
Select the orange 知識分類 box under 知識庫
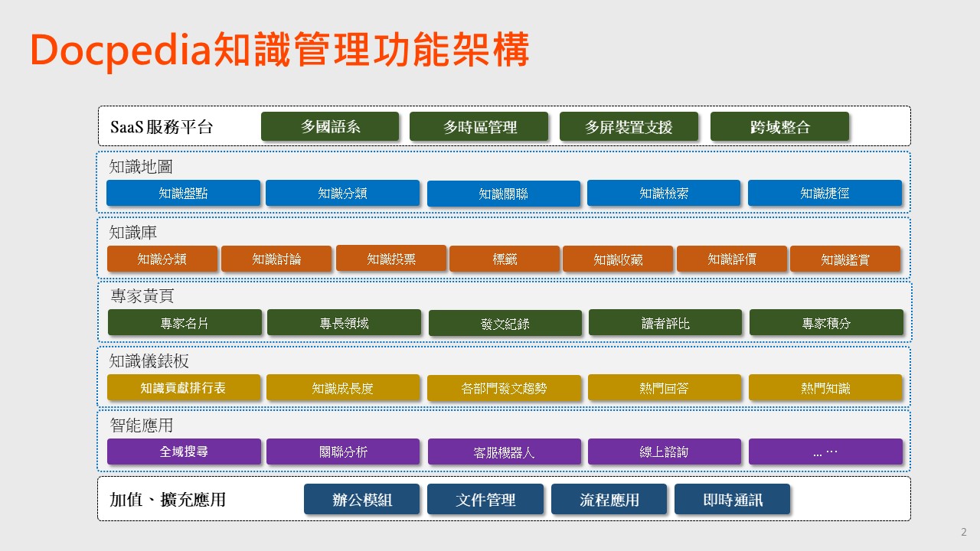(162, 259)
